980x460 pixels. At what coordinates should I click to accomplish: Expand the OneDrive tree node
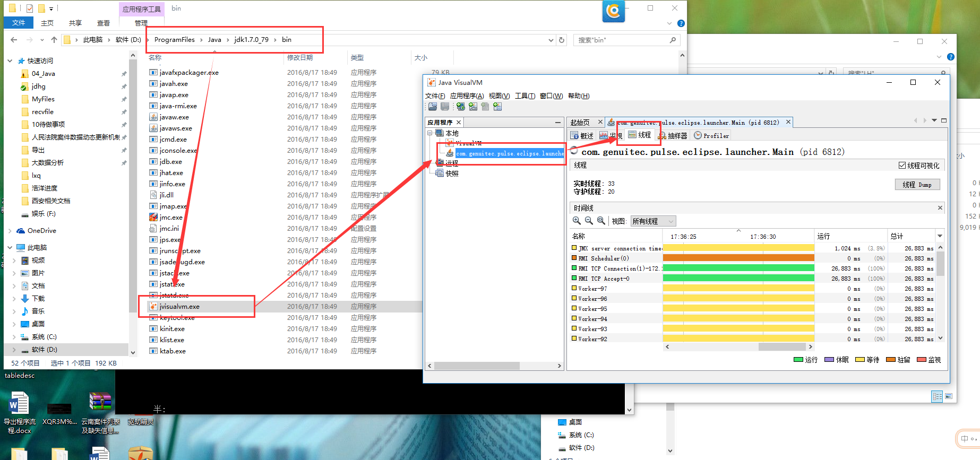10,231
